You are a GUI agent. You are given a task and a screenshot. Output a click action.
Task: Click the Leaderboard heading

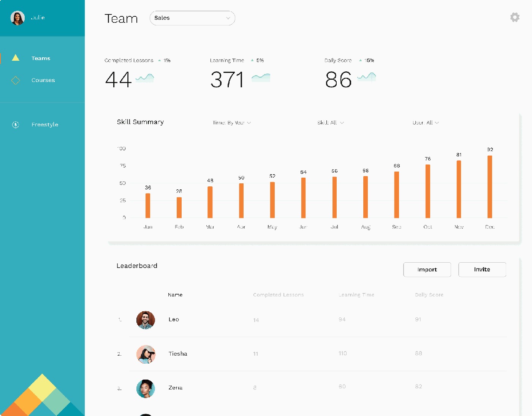(137, 266)
